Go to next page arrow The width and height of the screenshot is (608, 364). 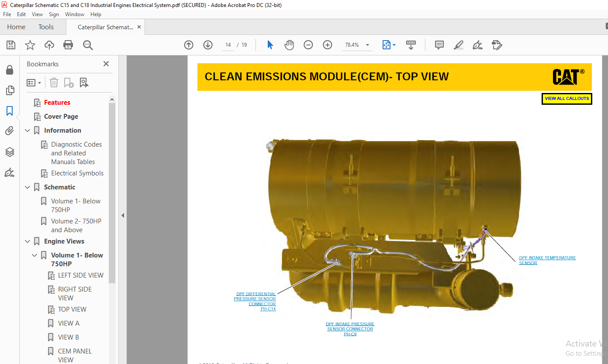(x=208, y=45)
